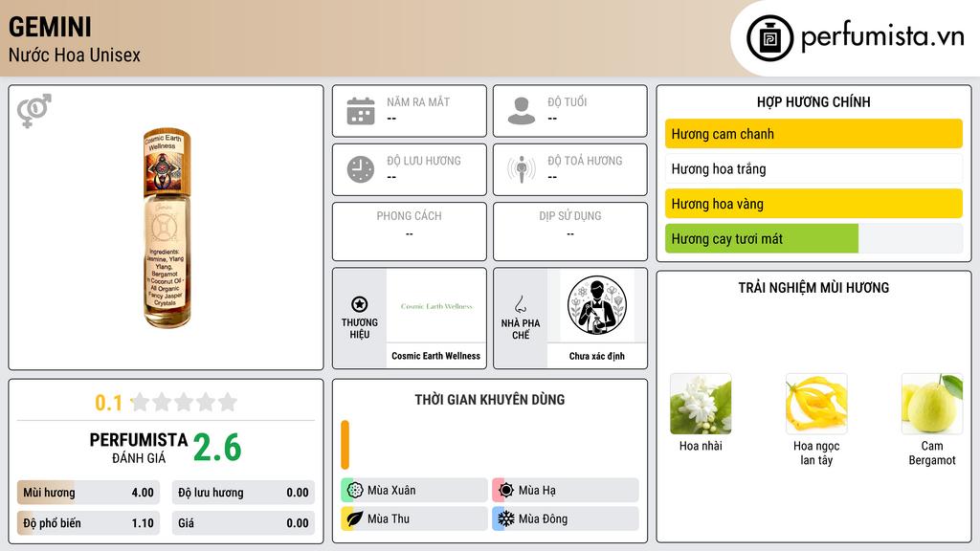Viewport: 980px width, 551px height.
Task: Select the Hương hoa trắng accord bar
Action: [813, 168]
